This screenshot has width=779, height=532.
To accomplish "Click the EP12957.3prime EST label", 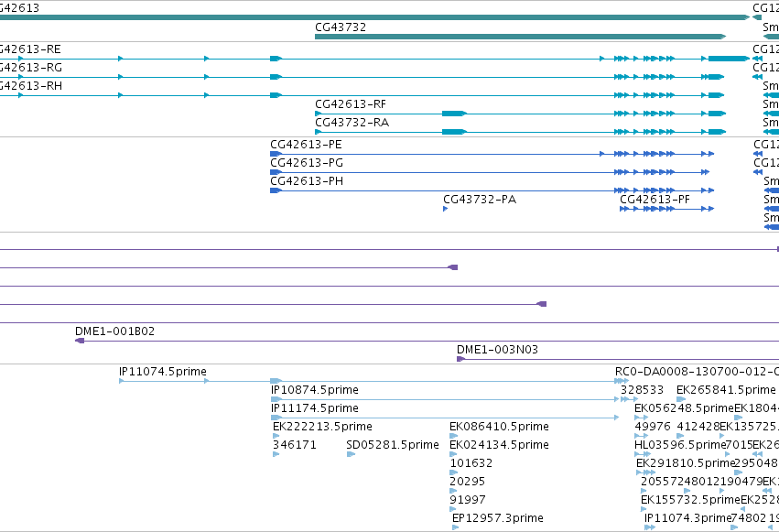I will coord(498,518).
